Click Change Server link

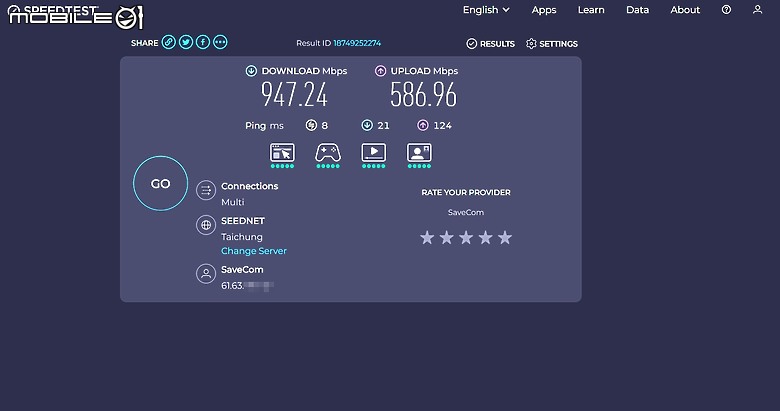point(254,251)
